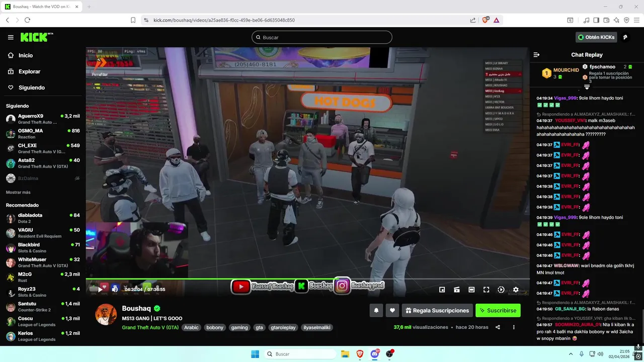The image size is (644, 362).
Task: Open recommended channel VAGIU
Action: click(43, 233)
